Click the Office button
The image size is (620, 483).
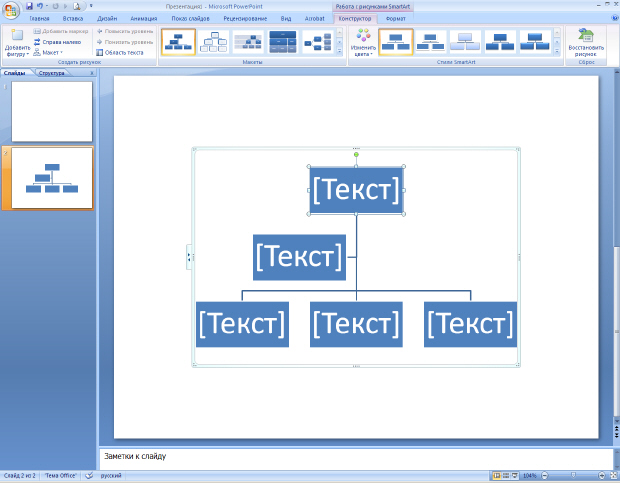pyautogui.click(x=11, y=10)
